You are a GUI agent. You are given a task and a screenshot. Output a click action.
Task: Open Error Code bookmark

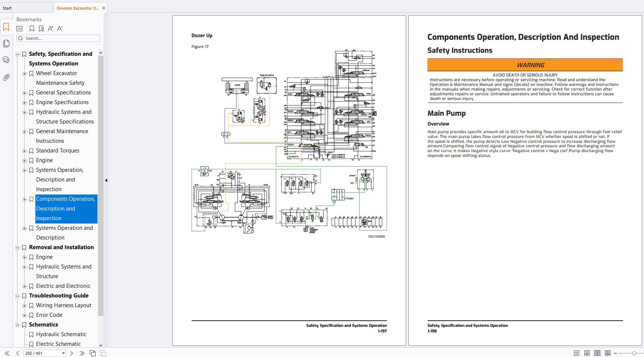[49, 315]
